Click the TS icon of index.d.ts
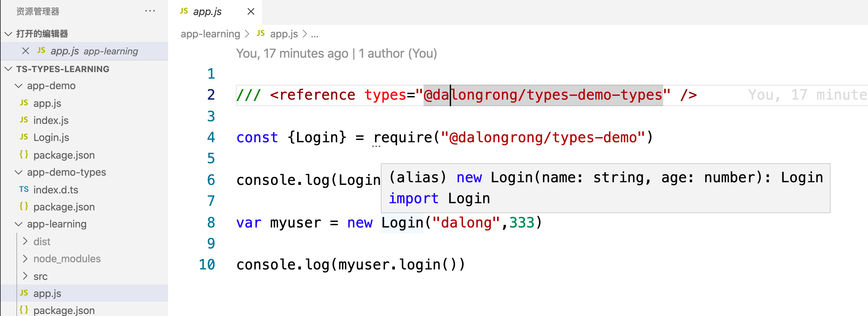This screenshot has width=868, height=316. 24,189
